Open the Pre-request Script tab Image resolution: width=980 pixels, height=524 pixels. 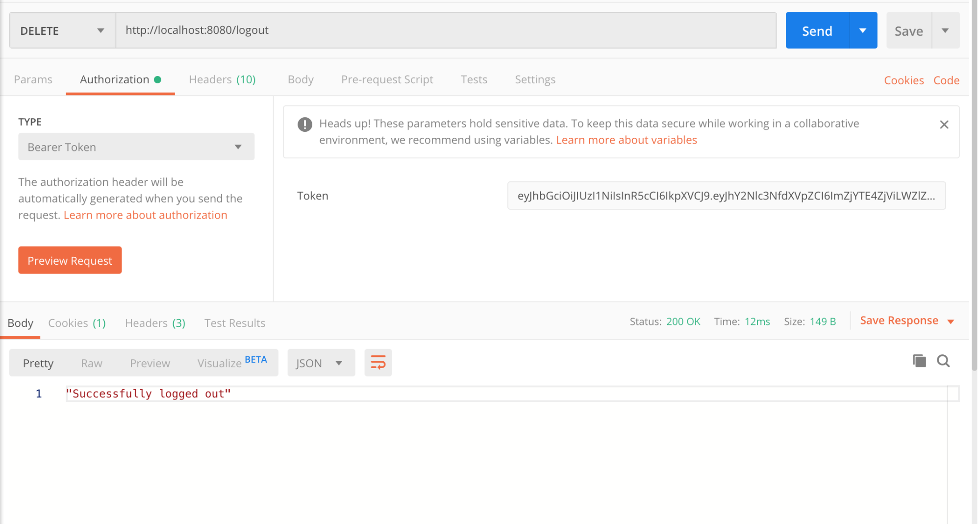tap(387, 79)
